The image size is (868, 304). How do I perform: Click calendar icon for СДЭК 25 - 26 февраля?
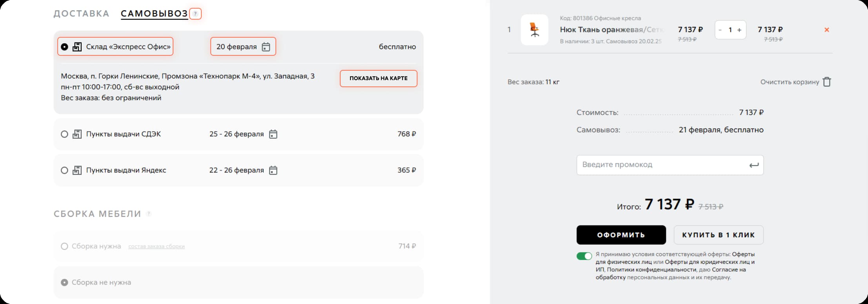[273, 134]
